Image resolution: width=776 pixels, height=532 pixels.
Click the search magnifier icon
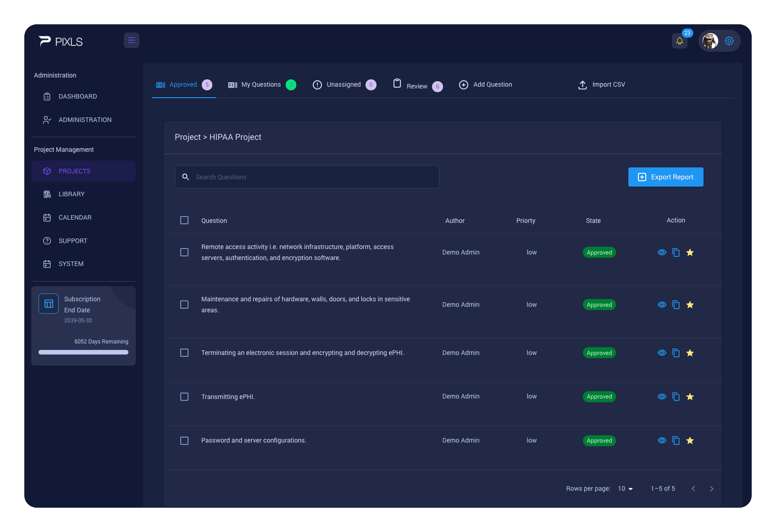point(186,177)
